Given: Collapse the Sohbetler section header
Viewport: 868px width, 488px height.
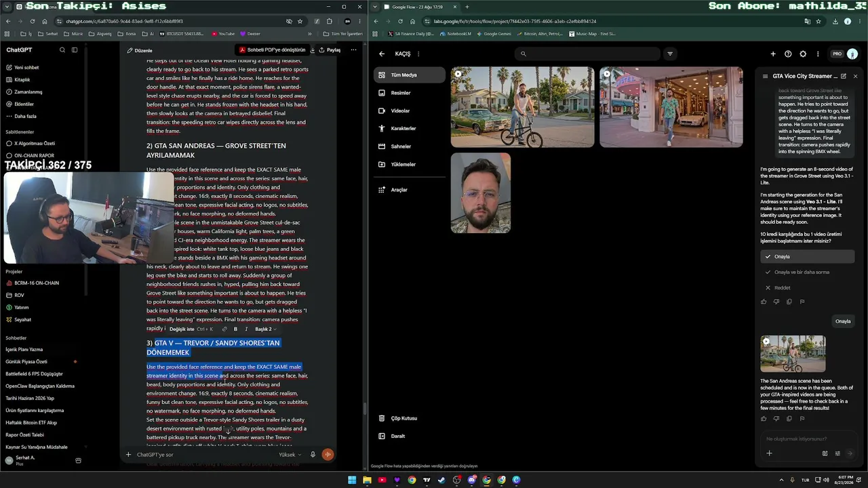Looking at the screenshot, I should pyautogui.click(x=16, y=338).
